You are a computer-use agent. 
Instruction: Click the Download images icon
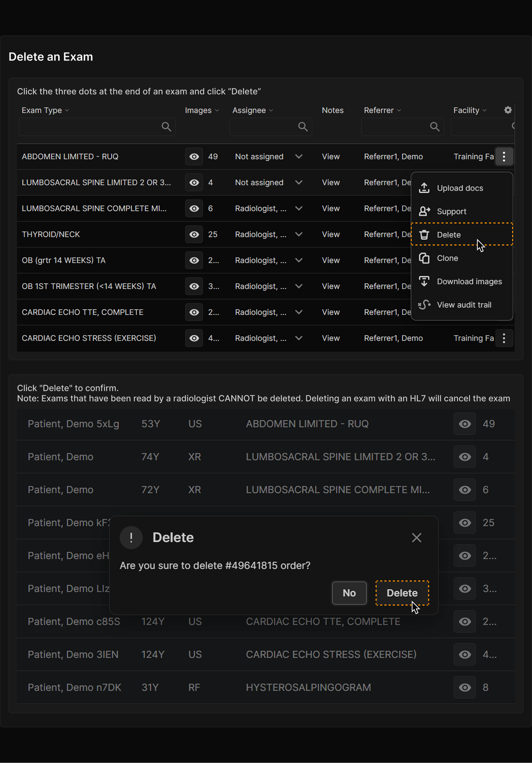tap(424, 281)
